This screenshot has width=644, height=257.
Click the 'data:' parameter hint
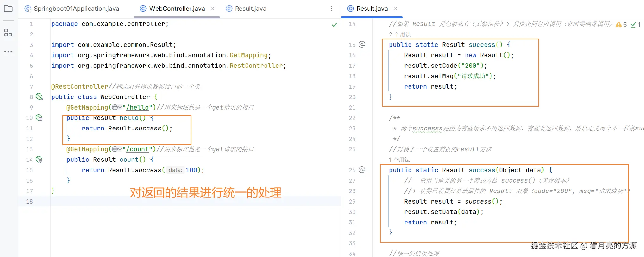(175, 170)
